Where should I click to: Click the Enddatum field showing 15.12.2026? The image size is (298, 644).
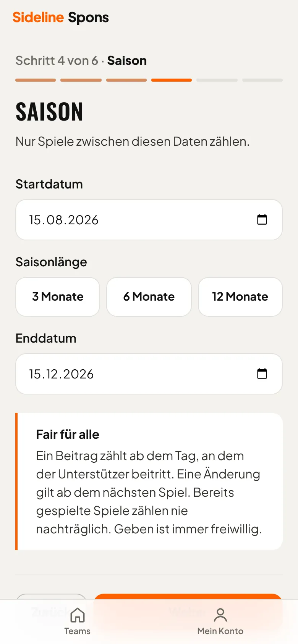click(x=149, y=374)
